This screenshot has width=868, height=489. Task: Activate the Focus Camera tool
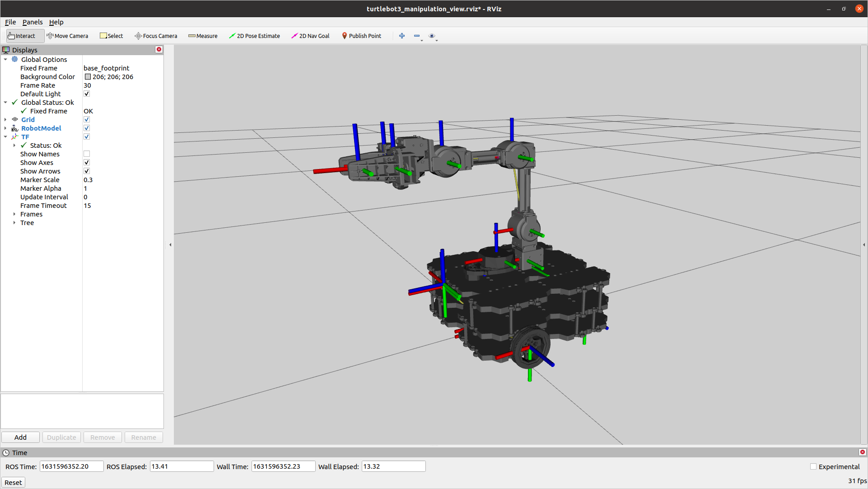coord(156,36)
